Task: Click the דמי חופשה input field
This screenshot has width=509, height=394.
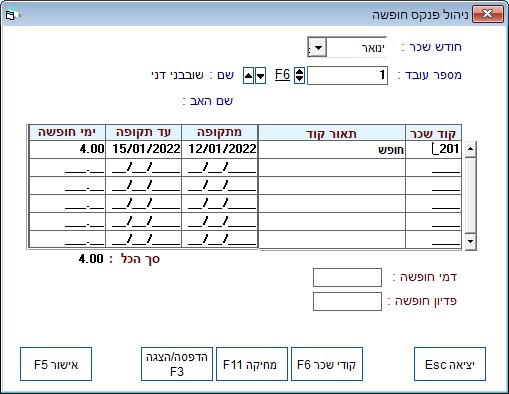Action: tap(347, 277)
